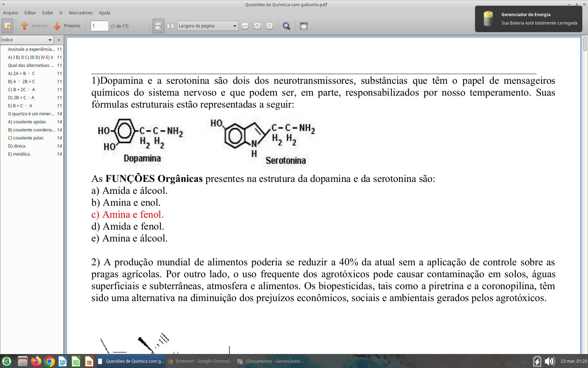Viewport: 588px width, 368px height.
Task: Click the volume speaker tray icon
Action: pyautogui.click(x=549, y=361)
